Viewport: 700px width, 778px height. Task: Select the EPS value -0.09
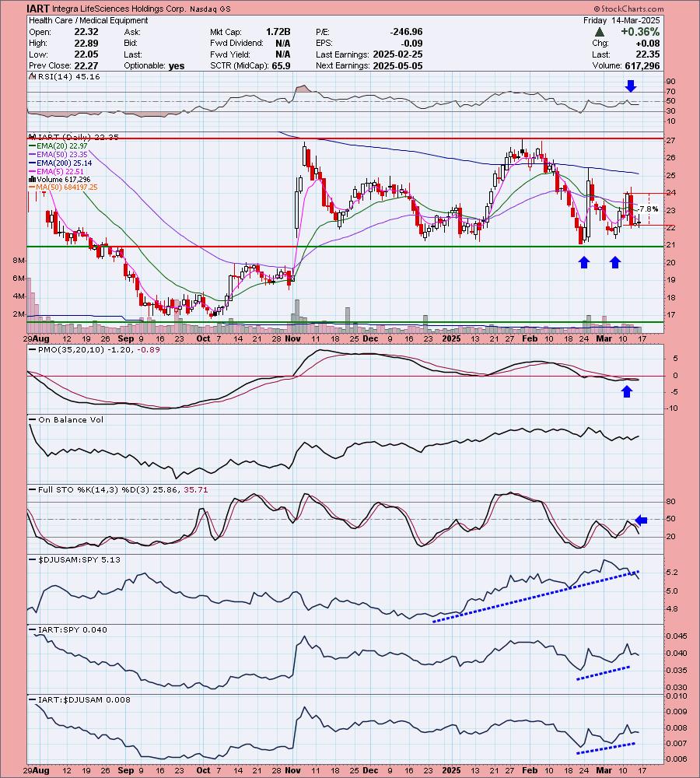(x=412, y=43)
